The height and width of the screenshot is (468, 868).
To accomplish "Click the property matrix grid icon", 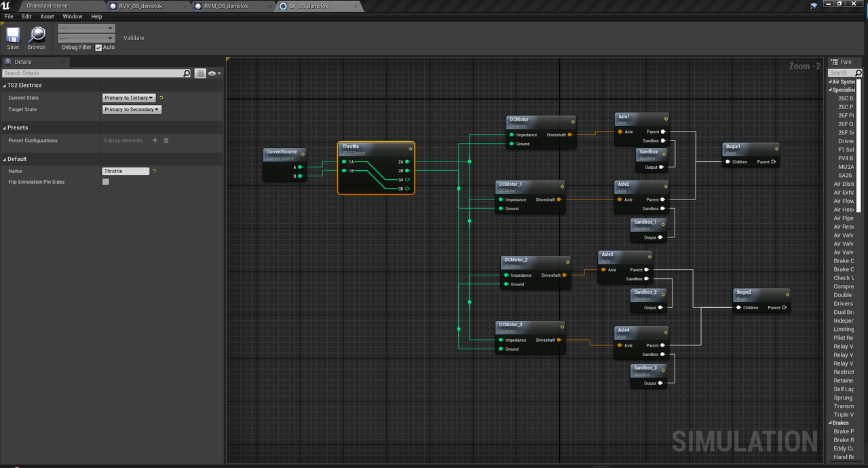I will (200, 73).
